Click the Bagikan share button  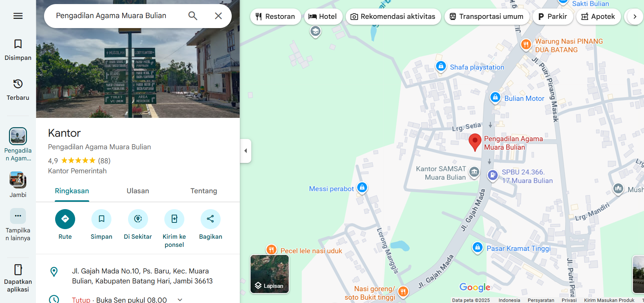coord(211,219)
